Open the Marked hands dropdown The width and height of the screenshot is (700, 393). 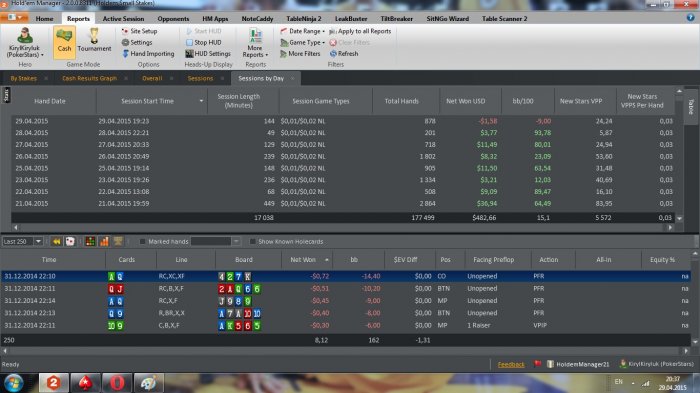pyautogui.click(x=236, y=242)
